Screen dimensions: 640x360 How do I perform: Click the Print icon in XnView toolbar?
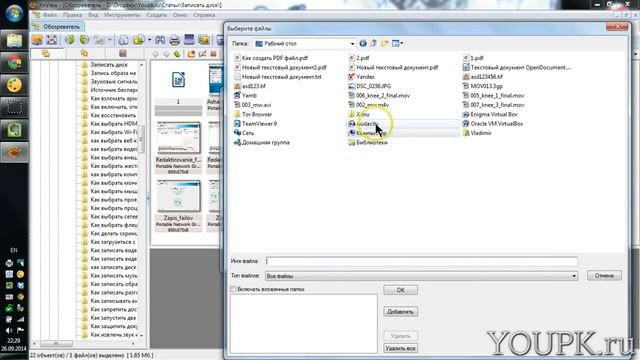175,40
